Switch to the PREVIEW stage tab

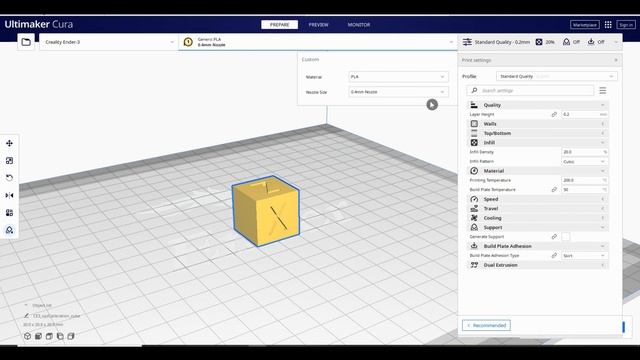(318, 25)
